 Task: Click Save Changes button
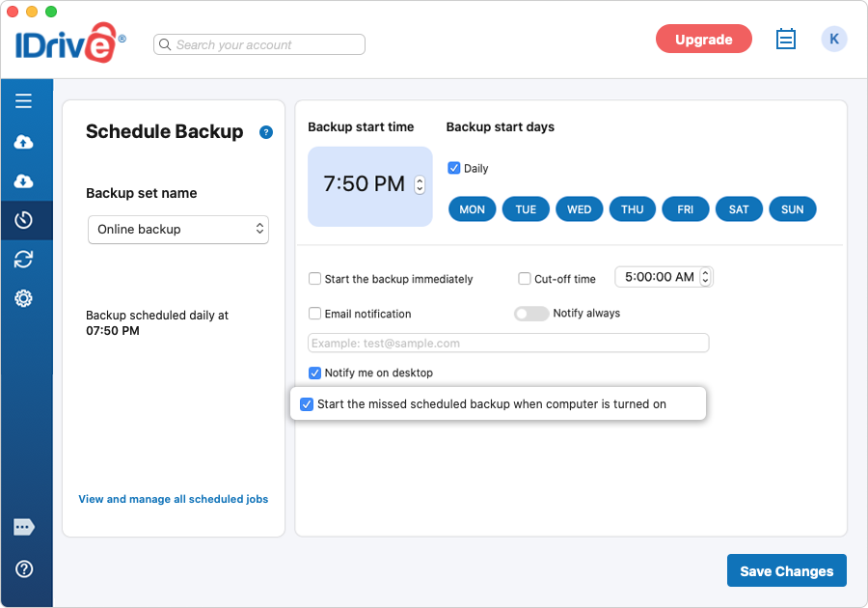pos(787,571)
